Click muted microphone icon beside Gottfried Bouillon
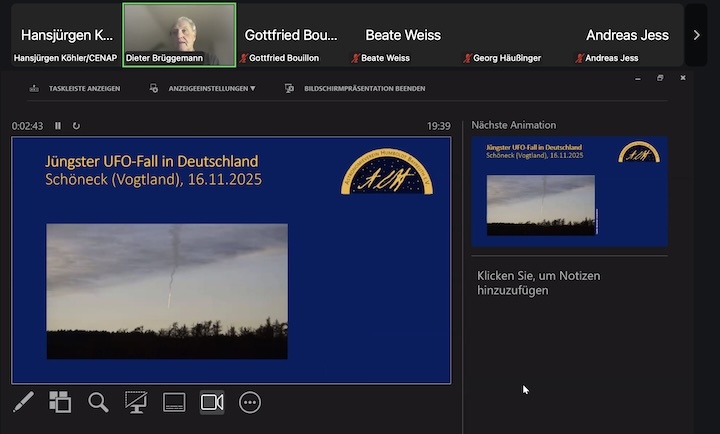 (243, 58)
